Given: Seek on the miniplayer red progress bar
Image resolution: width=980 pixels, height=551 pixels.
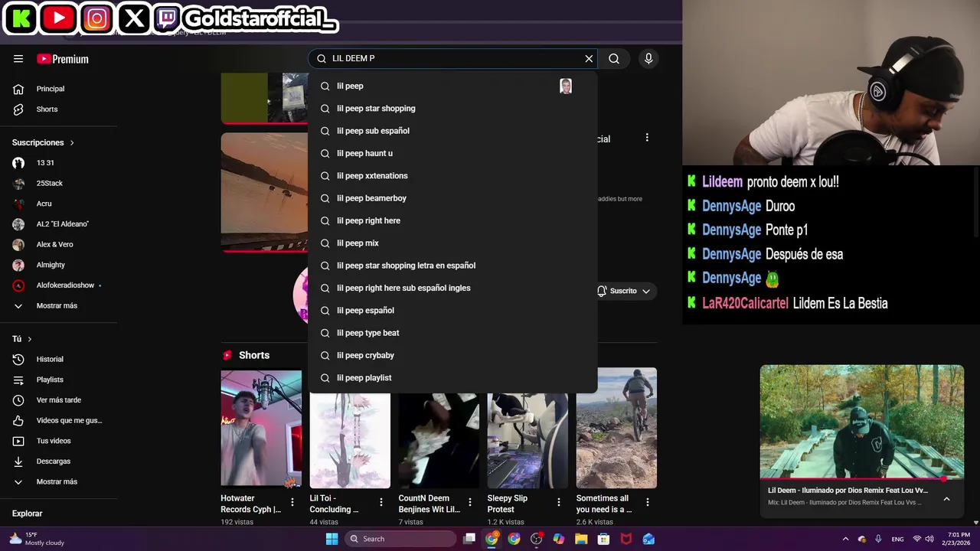Looking at the screenshot, I should (862, 480).
